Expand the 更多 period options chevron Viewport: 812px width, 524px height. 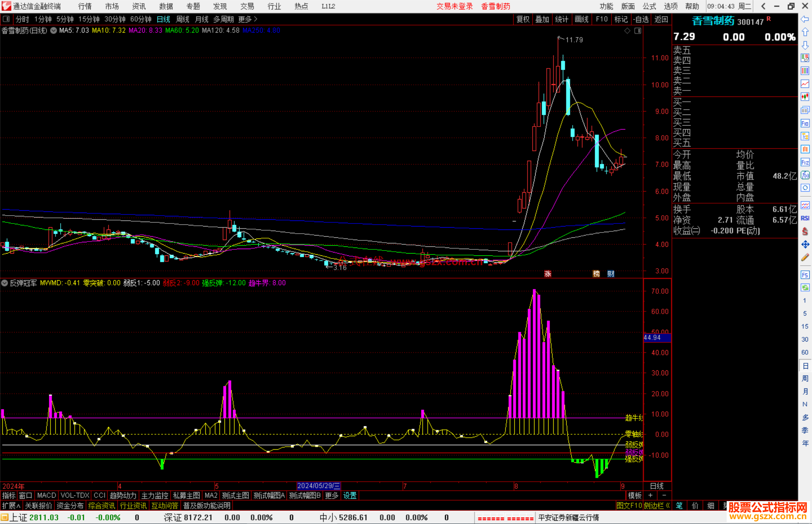tap(256, 19)
